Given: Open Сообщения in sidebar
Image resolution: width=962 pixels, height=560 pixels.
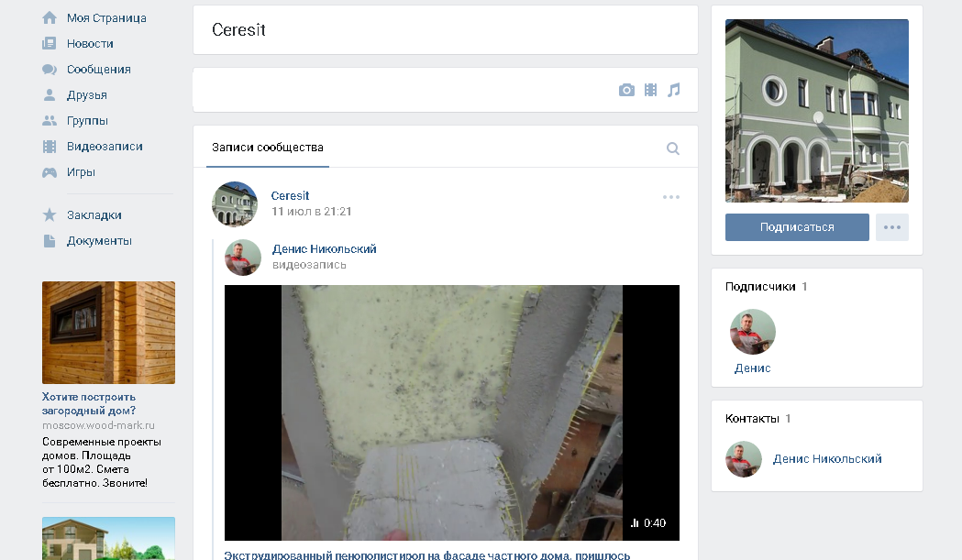Looking at the screenshot, I should click(x=99, y=70).
